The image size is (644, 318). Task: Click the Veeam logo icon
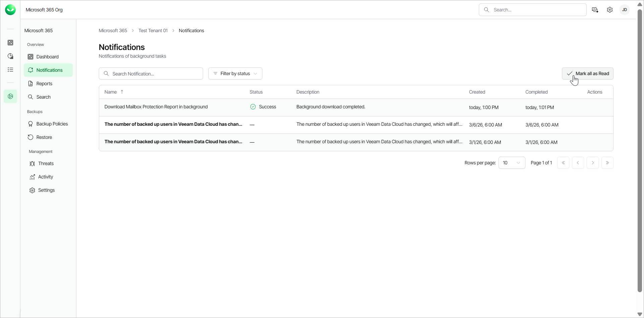pyautogui.click(x=10, y=10)
